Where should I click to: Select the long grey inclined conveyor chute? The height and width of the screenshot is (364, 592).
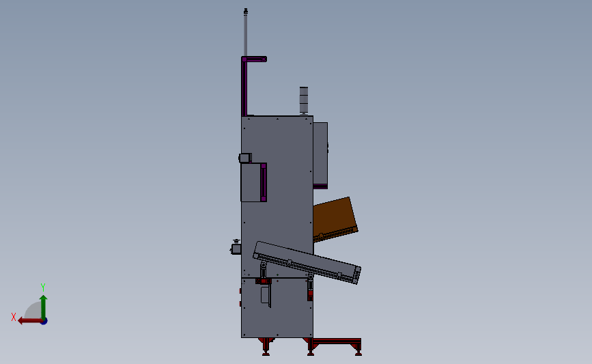[x=307, y=262]
